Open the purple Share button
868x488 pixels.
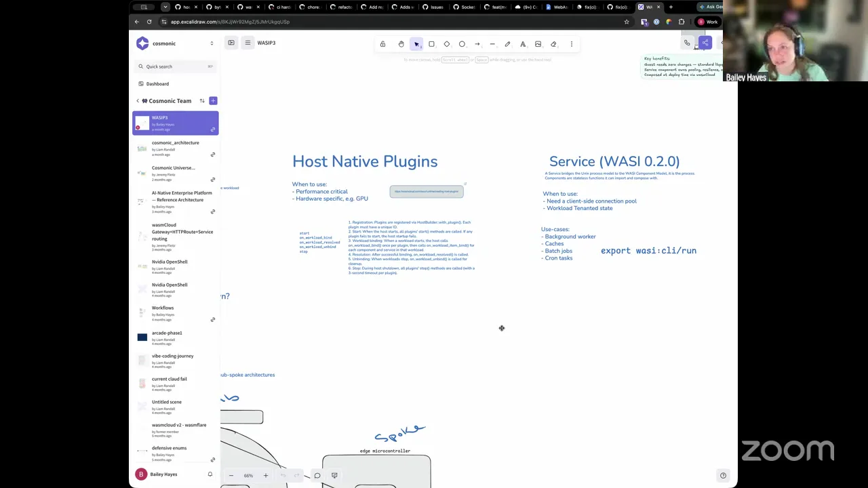(x=705, y=43)
